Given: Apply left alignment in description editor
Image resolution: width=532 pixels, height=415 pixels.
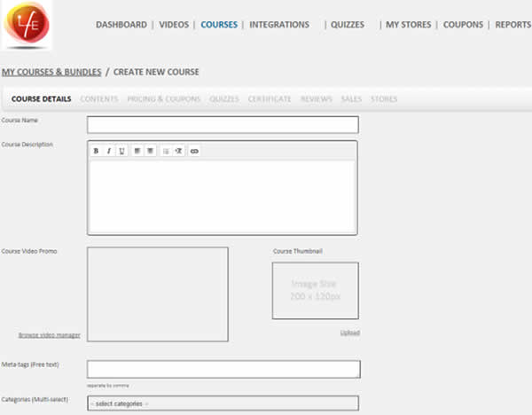Looking at the screenshot, I should (137, 151).
